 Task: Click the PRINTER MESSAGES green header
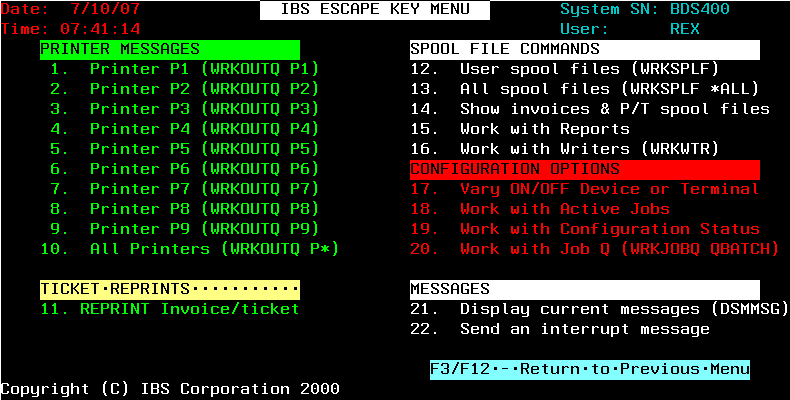click(170, 49)
